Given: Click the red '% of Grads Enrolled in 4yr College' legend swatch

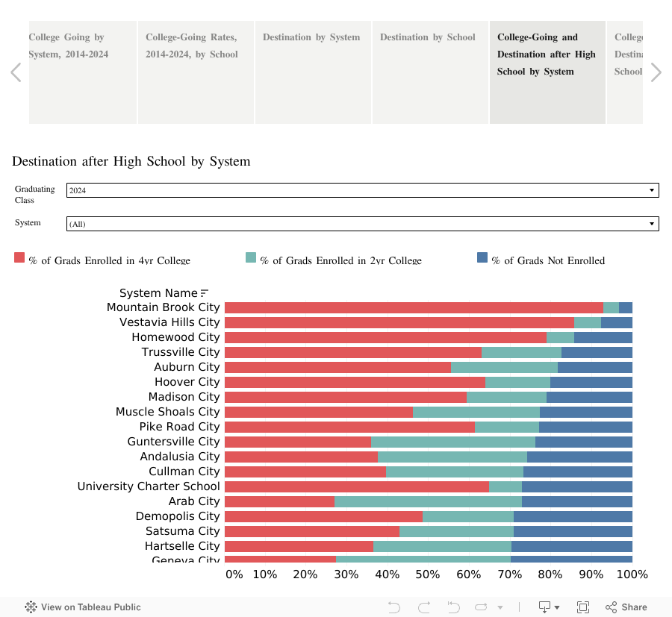Looking at the screenshot, I should (x=18, y=257).
